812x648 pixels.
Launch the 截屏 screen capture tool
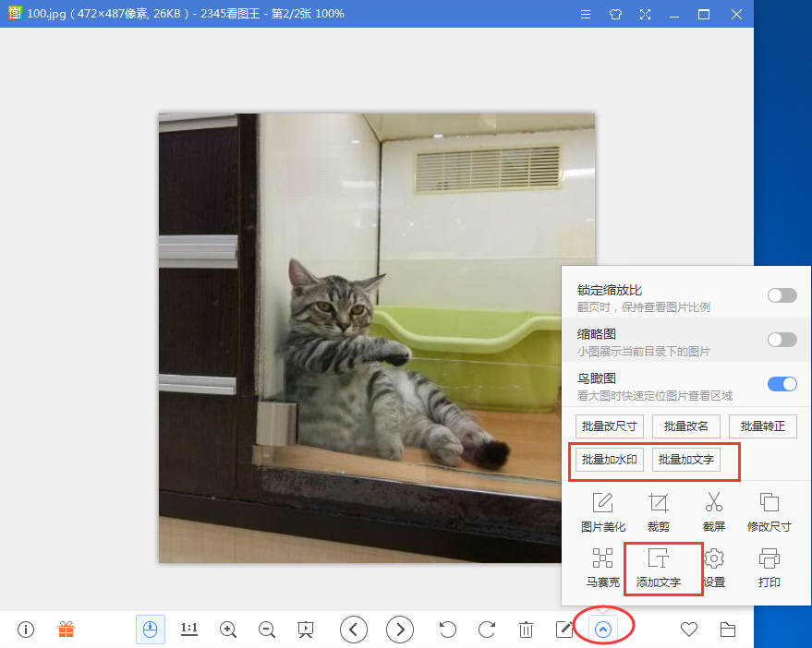[x=713, y=512]
